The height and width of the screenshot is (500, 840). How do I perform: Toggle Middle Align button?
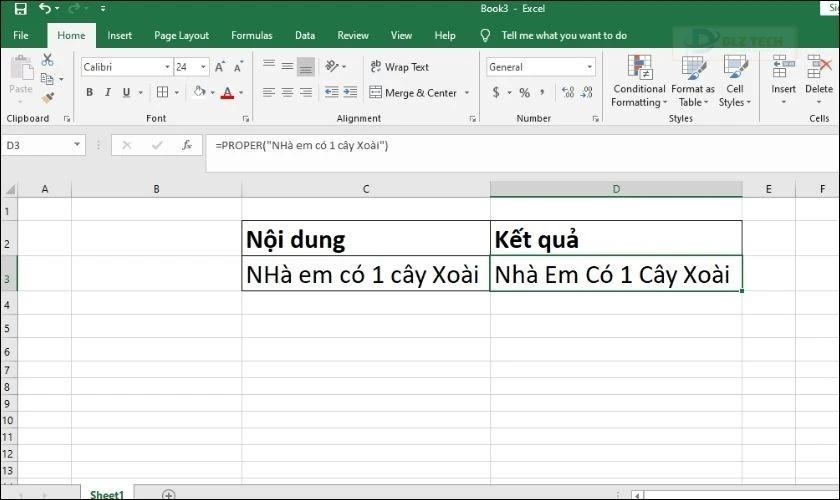(288, 66)
